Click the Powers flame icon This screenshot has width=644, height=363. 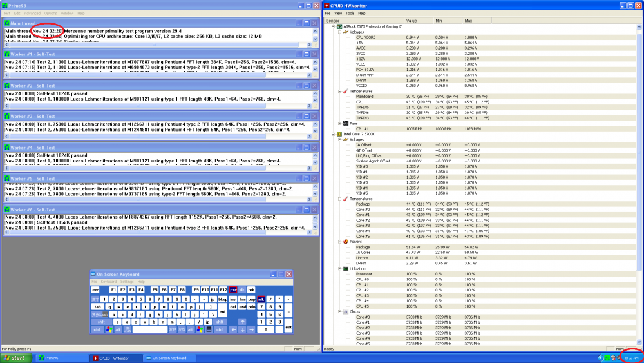[346, 242]
